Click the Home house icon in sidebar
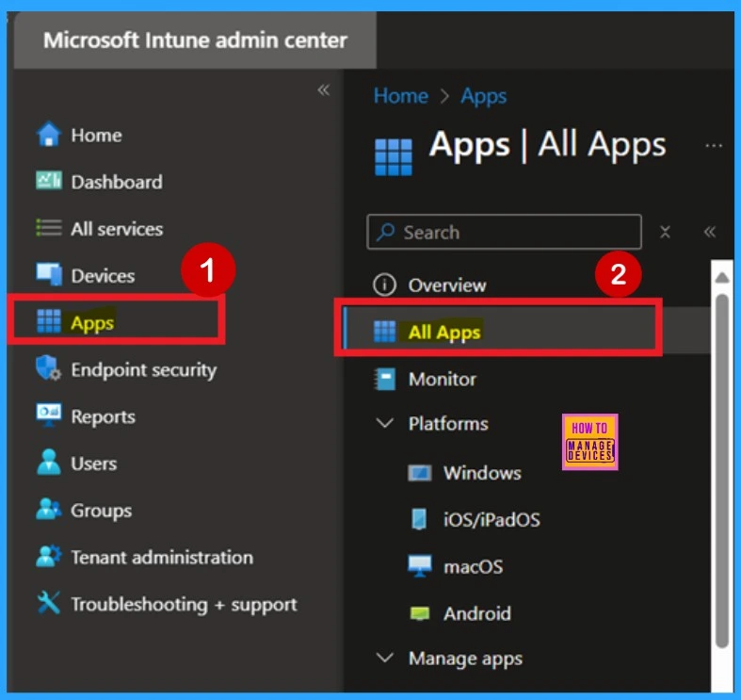 click(49, 135)
